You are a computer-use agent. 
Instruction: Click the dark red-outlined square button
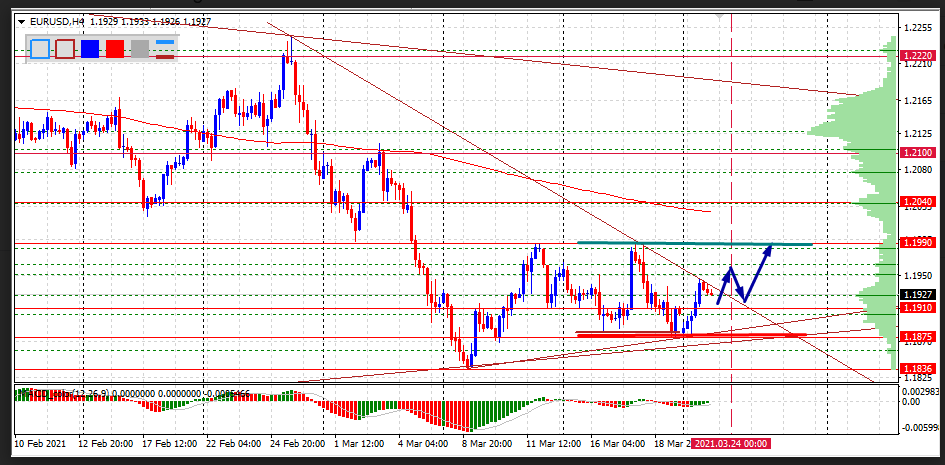(65, 48)
